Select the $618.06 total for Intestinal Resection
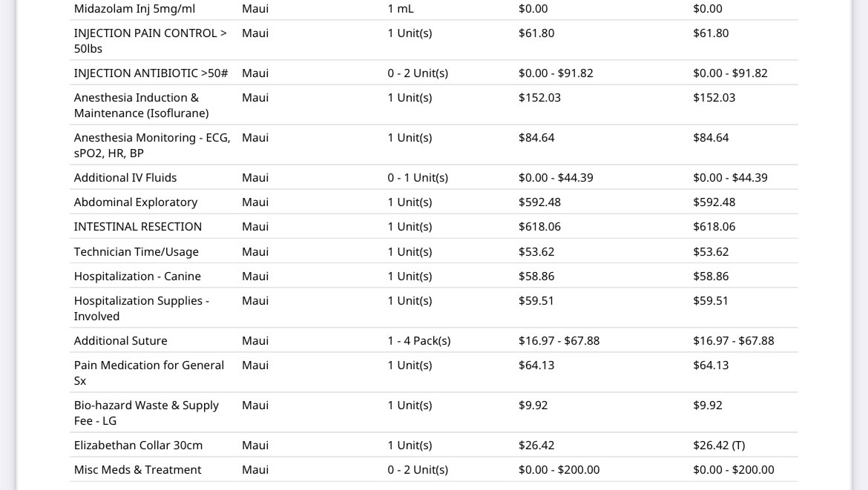Viewport: 868px width, 490px height. [x=714, y=226]
